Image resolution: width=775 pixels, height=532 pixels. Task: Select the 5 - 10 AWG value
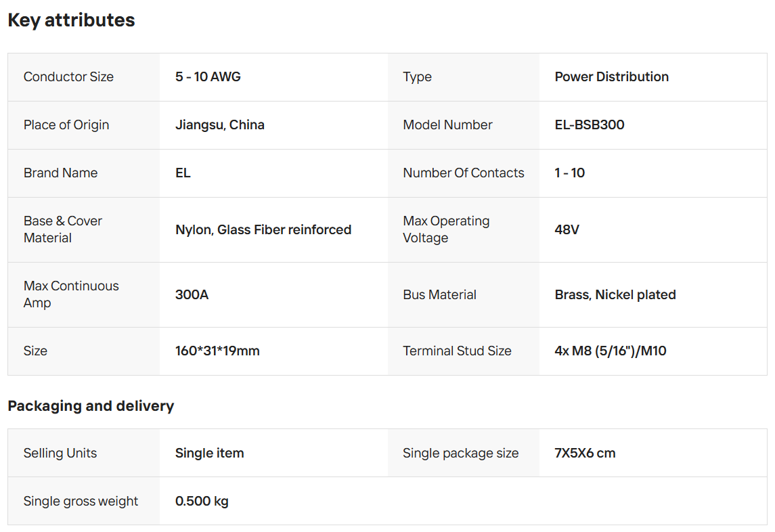(208, 77)
